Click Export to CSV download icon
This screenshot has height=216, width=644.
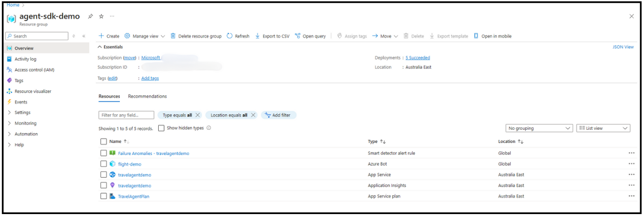[x=258, y=36]
